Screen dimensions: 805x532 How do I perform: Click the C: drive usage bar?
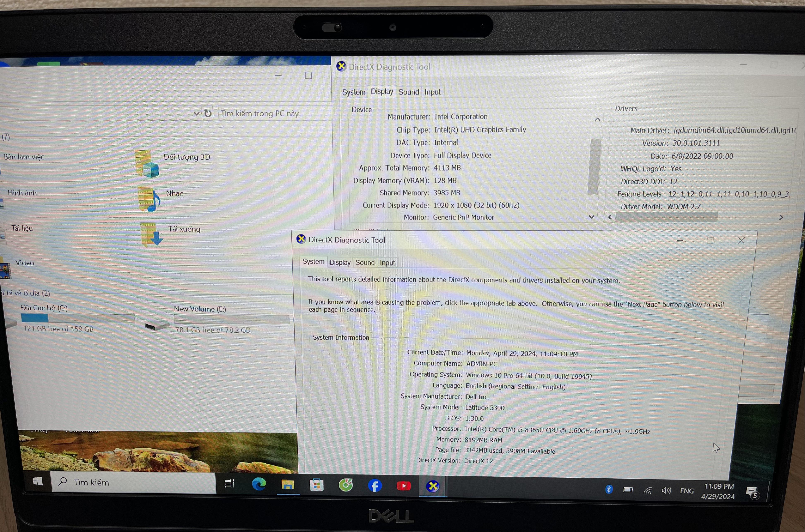(x=78, y=318)
